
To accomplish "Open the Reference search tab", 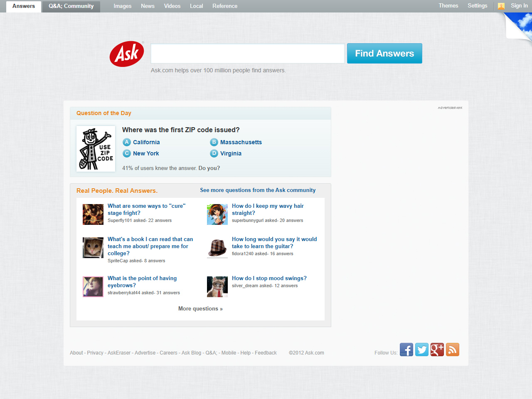I will [x=225, y=6].
